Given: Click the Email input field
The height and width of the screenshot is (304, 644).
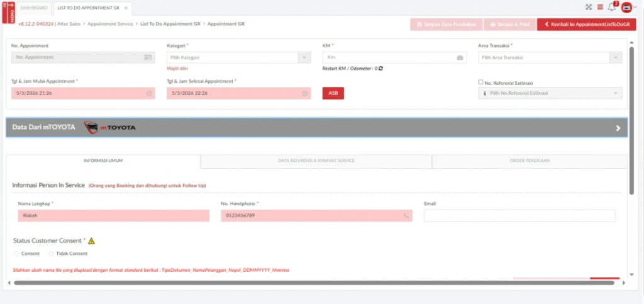Looking at the screenshot, I should pyautogui.click(x=519, y=216).
